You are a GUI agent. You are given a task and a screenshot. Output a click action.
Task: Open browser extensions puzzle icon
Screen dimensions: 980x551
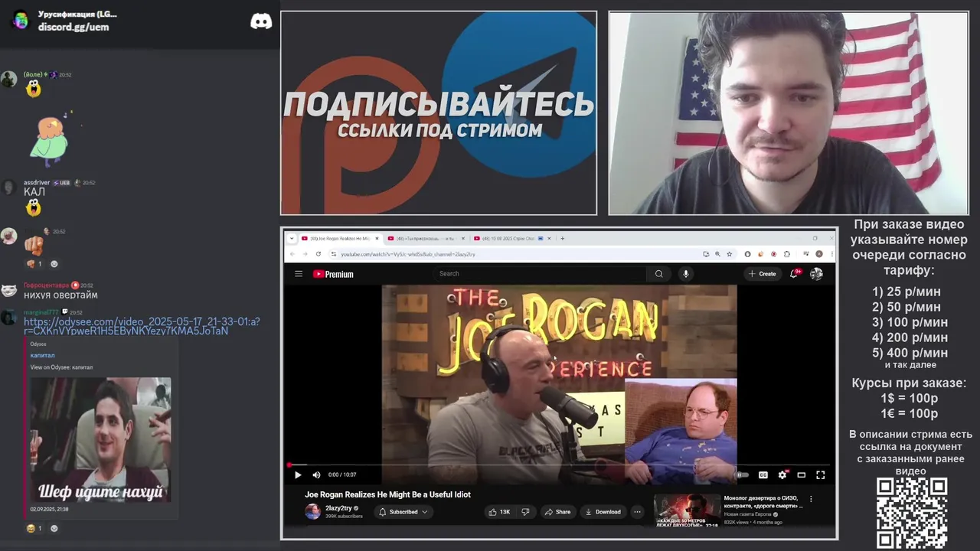coord(786,253)
